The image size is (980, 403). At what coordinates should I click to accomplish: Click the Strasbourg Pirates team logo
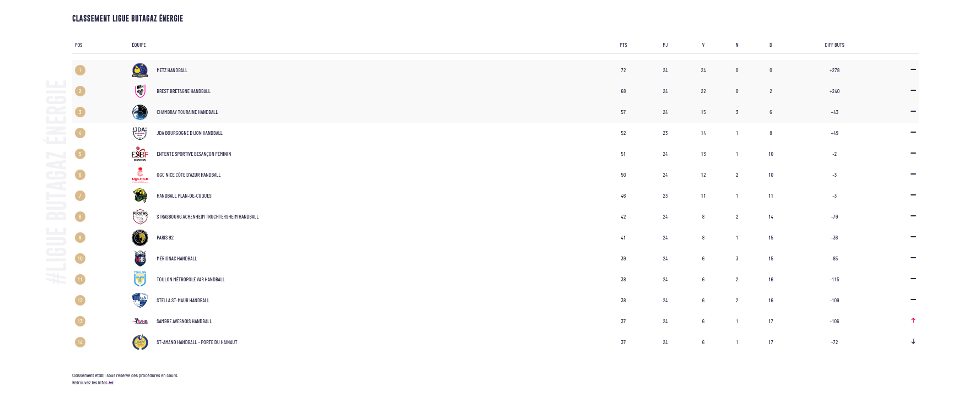(x=140, y=217)
